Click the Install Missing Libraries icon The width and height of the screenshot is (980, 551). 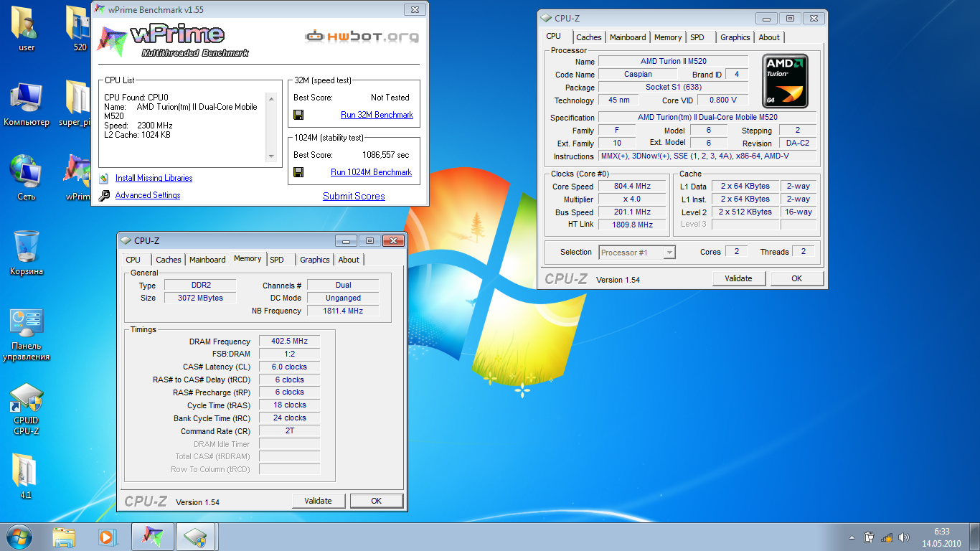pyautogui.click(x=104, y=178)
